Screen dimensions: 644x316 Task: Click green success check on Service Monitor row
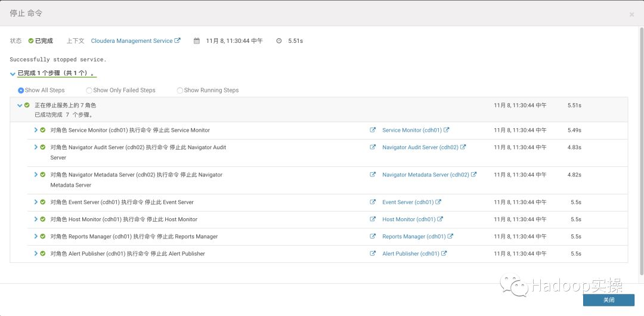43,130
